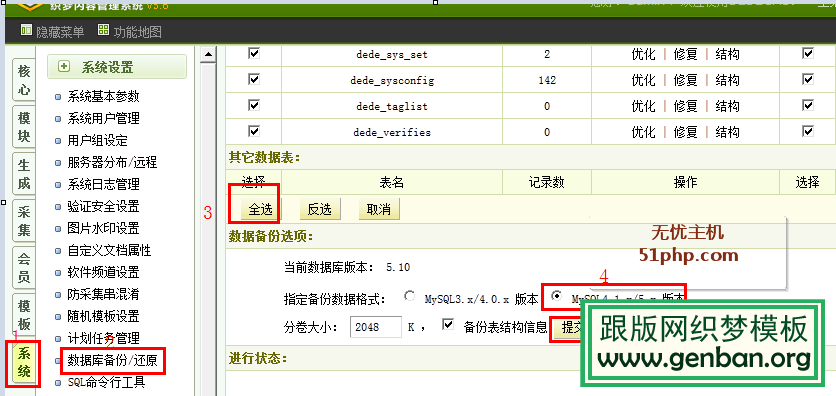Select MySQL3.x/4.0.x 版本 radio button

(409, 296)
